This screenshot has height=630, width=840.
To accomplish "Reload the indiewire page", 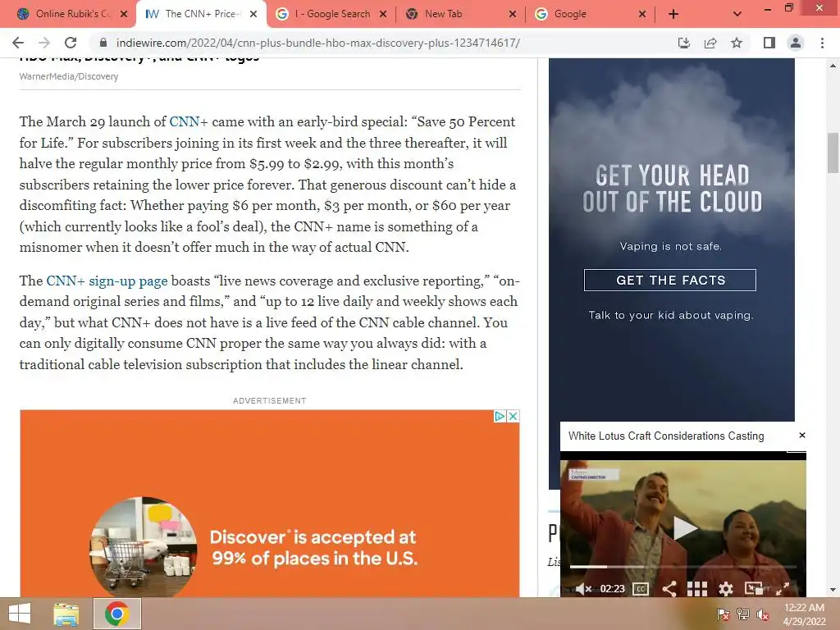I will coord(71,43).
